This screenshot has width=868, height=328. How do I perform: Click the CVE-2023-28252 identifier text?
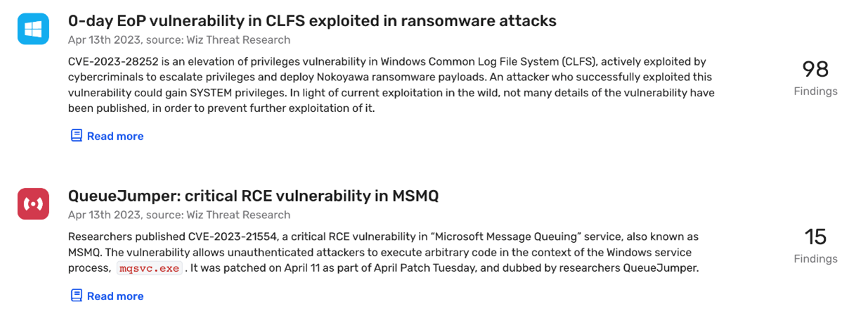point(111,62)
